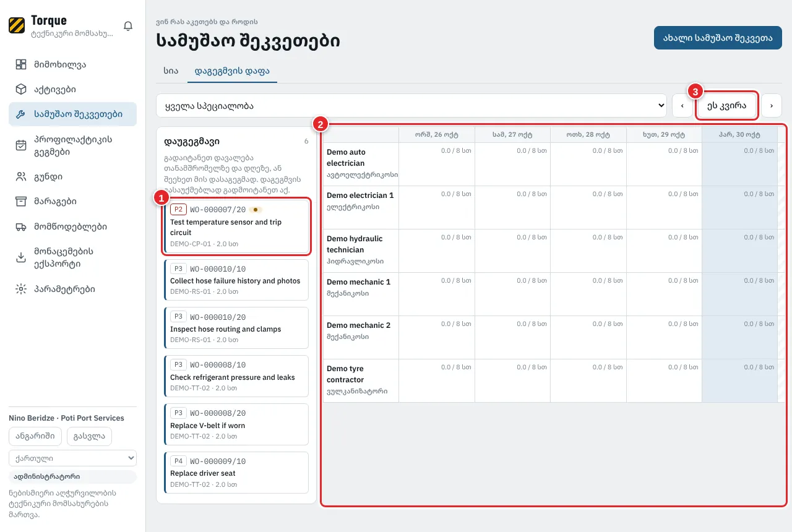Click the Demo hydraulic technician row name
This screenshot has width=792, height=532.
(355, 244)
